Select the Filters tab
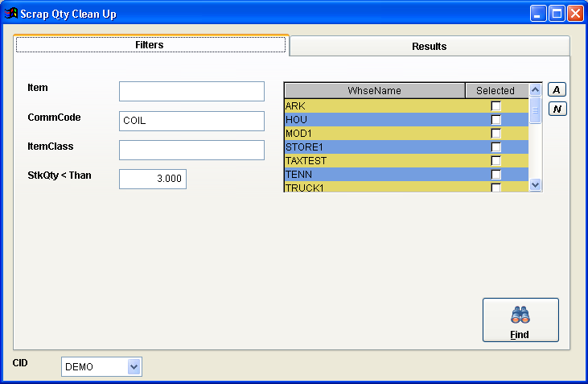588x384 pixels. click(x=150, y=45)
